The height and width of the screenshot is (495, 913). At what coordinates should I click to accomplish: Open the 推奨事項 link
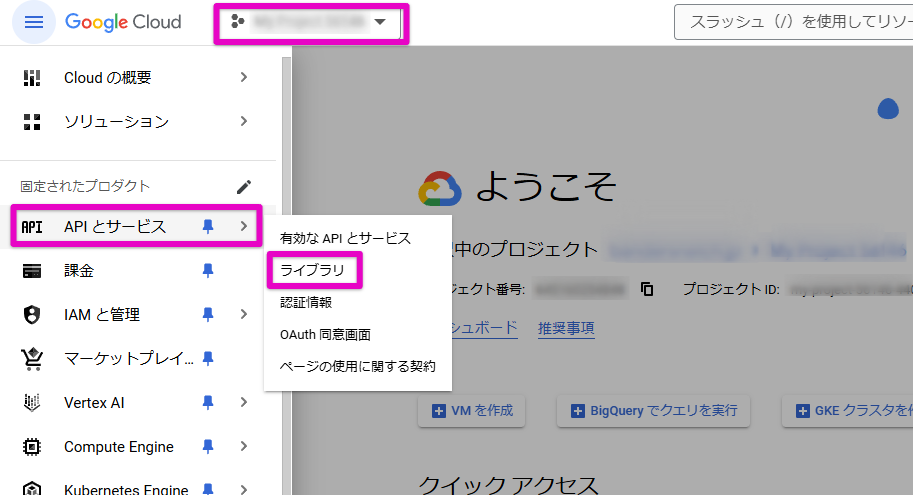point(566,328)
